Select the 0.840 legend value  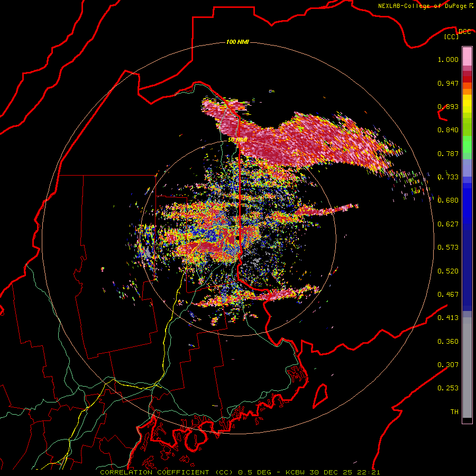point(448,130)
